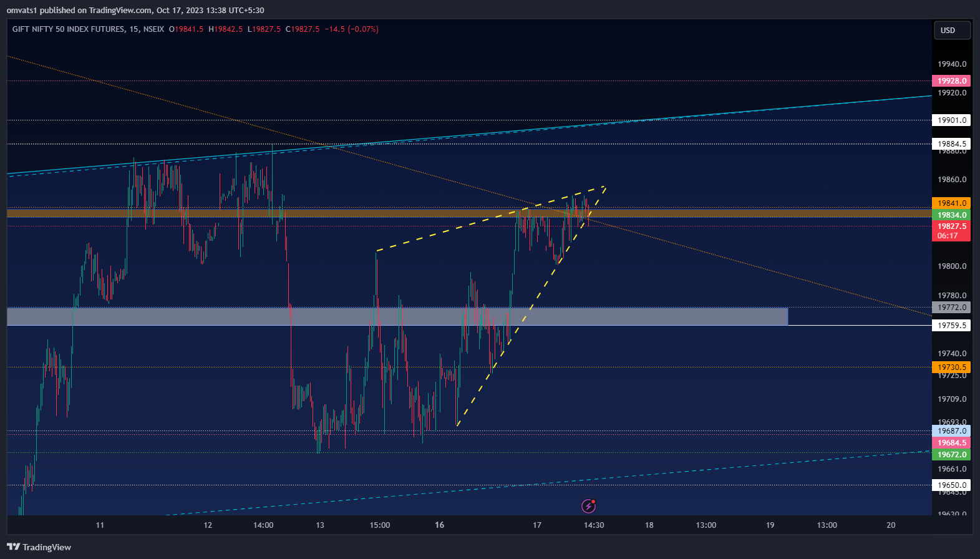Viewport: 980px width, 559px height.
Task: Select the green 19834.0 price label
Action: coord(951,215)
